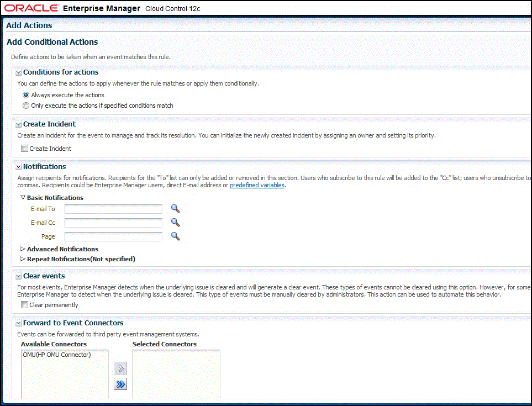This screenshot has height=406, width=532.
Task: Click the move-right connector arrow
Action: tap(120, 368)
